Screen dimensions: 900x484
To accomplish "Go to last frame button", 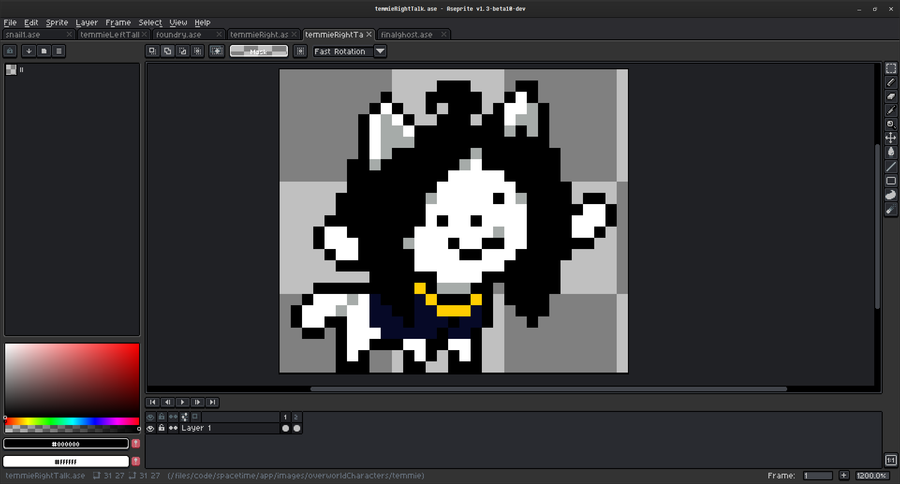I will (x=212, y=402).
